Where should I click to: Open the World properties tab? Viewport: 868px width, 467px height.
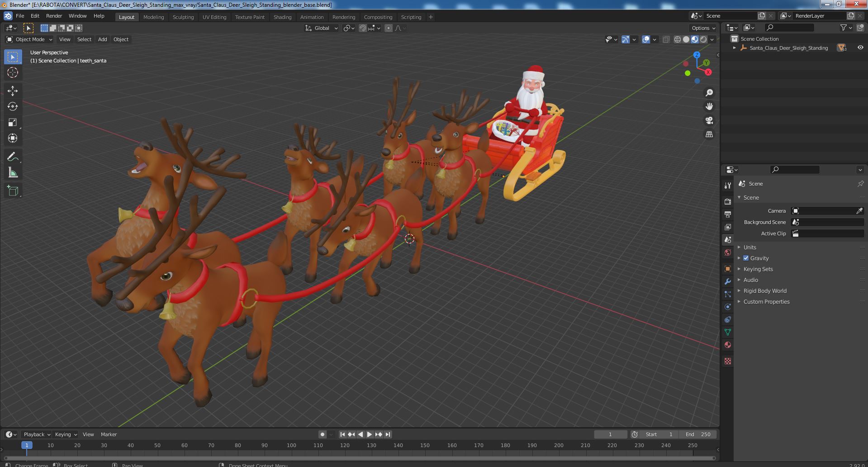pos(728,253)
